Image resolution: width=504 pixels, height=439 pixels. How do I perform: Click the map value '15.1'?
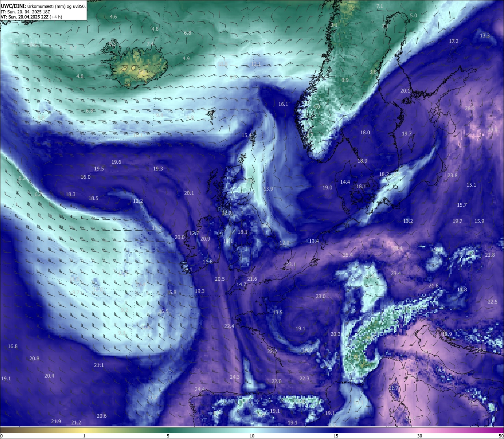pos(471,185)
